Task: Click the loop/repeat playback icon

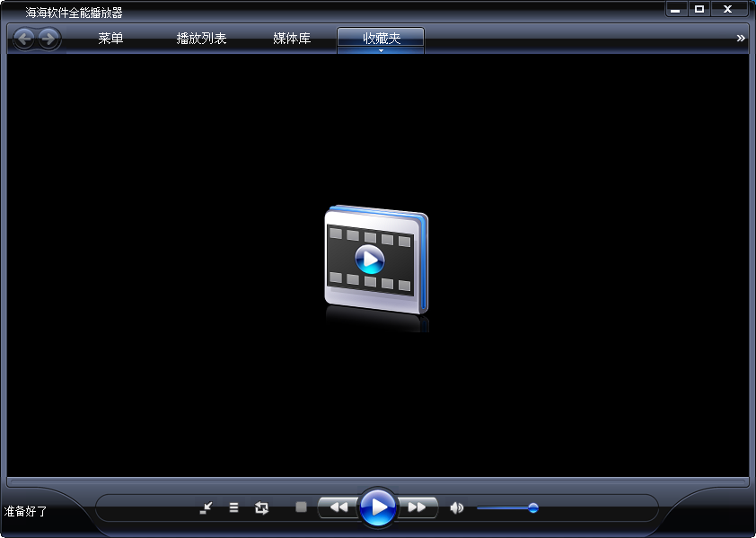Action: [x=261, y=507]
